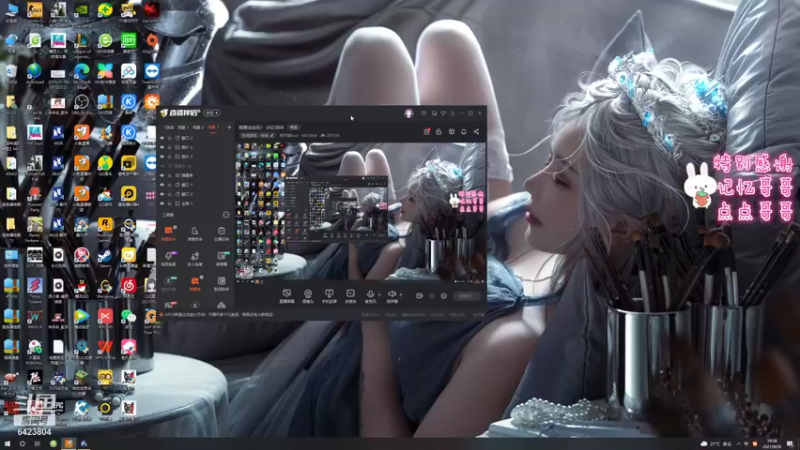800x450 pixels.
Task: Open the notification bell above preview
Action: tap(464, 132)
